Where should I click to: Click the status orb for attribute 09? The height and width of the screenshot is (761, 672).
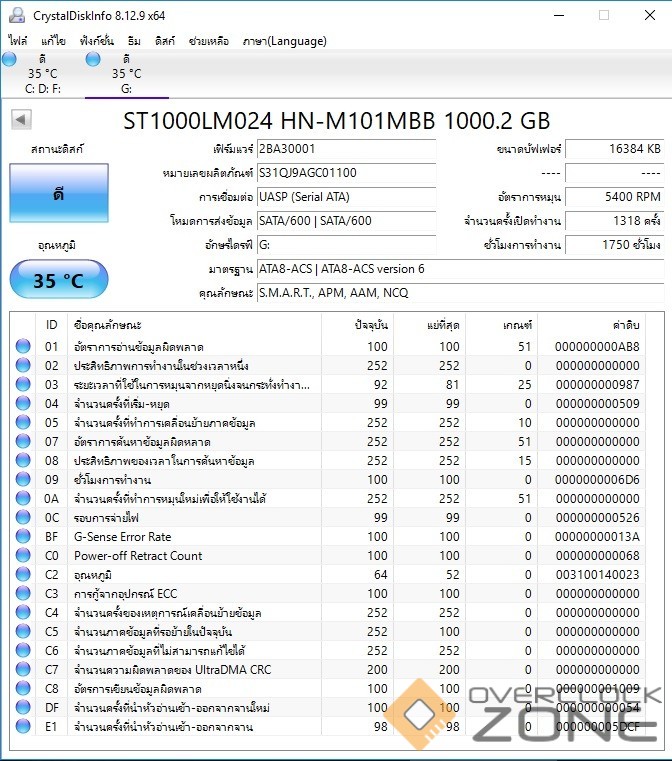click(23, 479)
